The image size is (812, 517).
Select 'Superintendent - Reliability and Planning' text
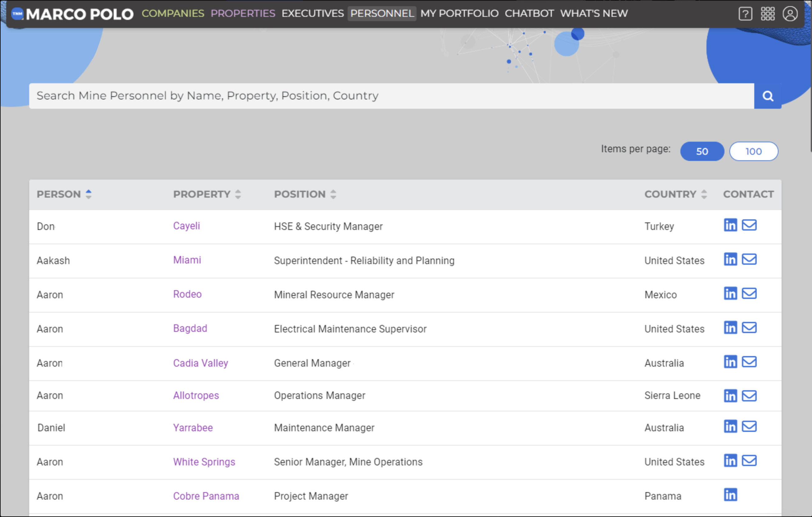pyautogui.click(x=364, y=261)
